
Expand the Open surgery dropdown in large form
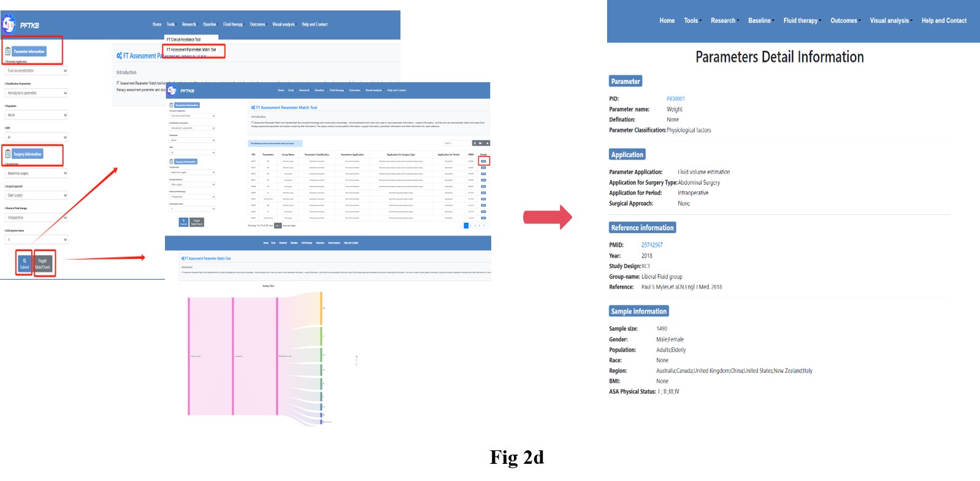[x=36, y=196]
